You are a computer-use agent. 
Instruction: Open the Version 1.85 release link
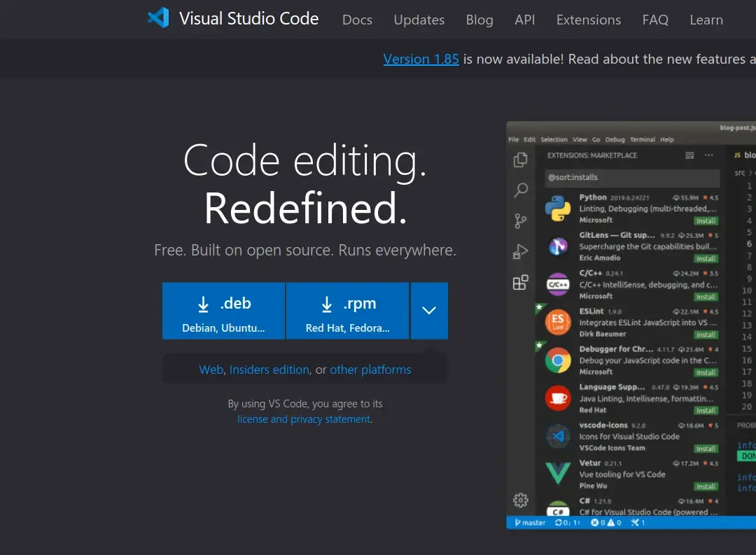click(421, 59)
